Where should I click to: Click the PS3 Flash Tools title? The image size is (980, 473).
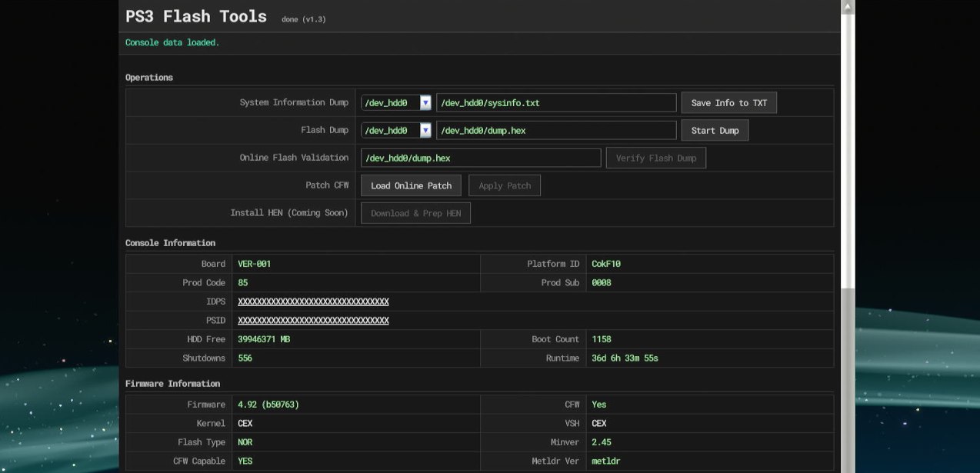[196, 16]
